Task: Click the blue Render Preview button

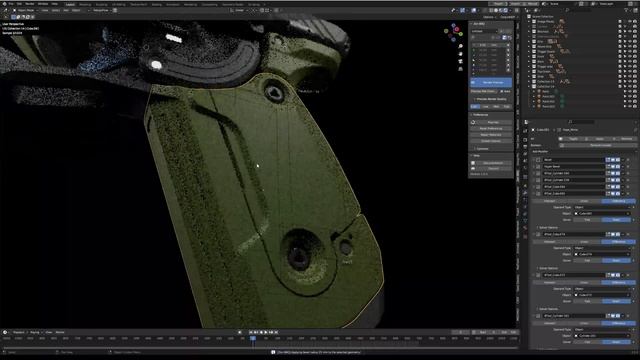Action: click(x=491, y=82)
